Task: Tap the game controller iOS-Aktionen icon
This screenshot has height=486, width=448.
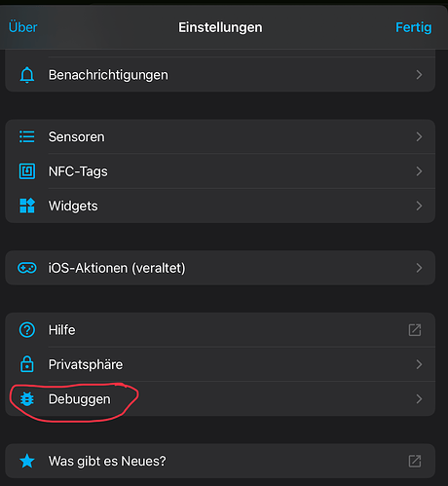Action: pos(27,268)
